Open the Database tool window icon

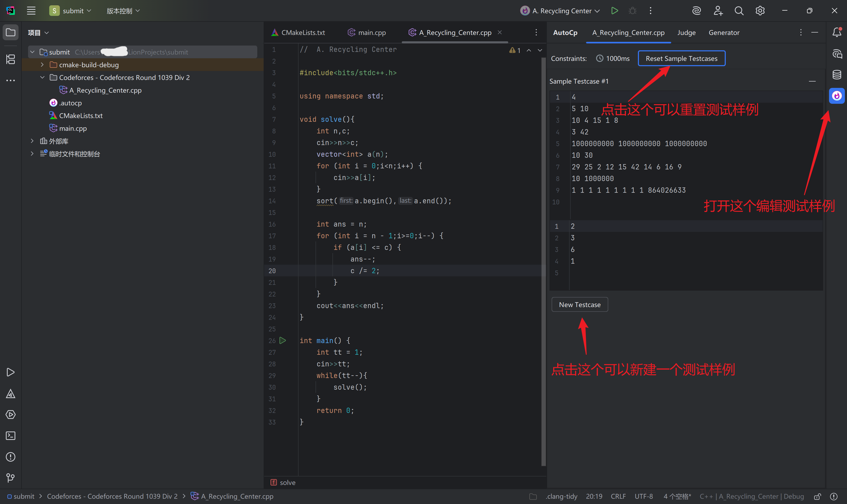coord(836,75)
